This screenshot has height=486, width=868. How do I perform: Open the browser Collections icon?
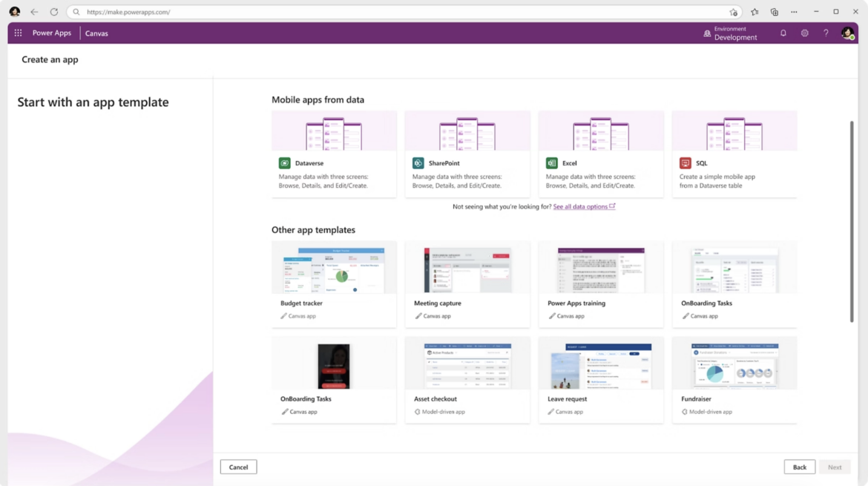click(774, 12)
